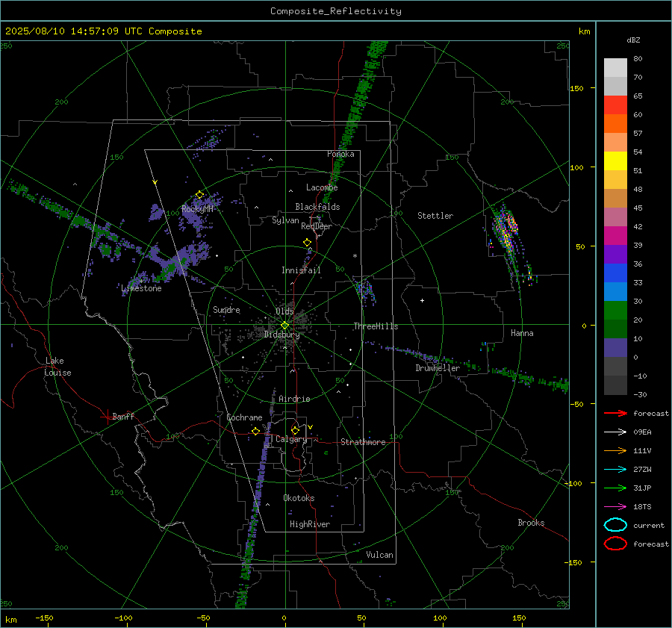
Task: Click the Strathmore label
Action: 363,442
